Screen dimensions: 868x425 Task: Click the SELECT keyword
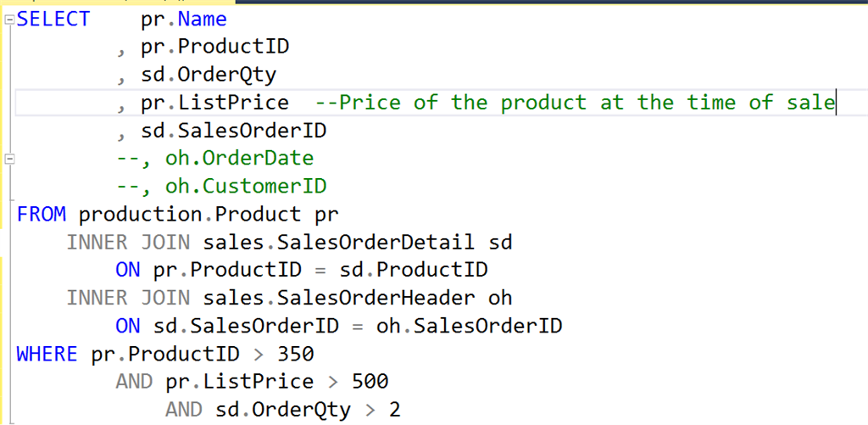click(53, 20)
